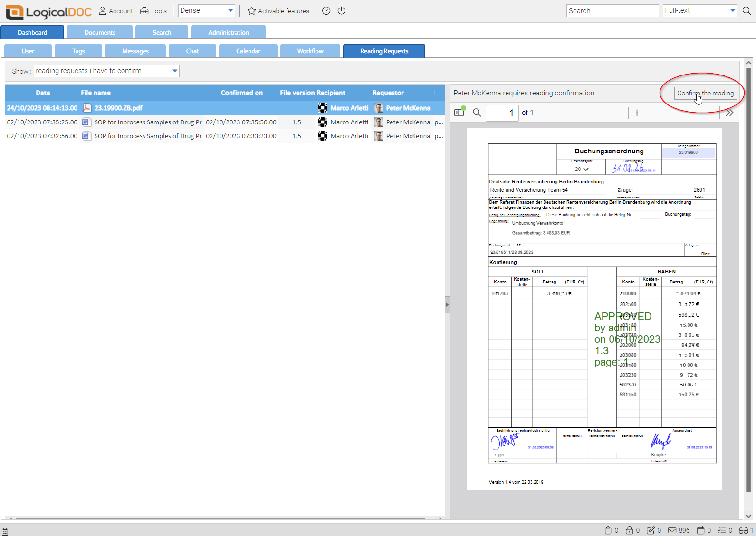Open the Dense density dropdown
756x537 pixels.
click(x=207, y=10)
